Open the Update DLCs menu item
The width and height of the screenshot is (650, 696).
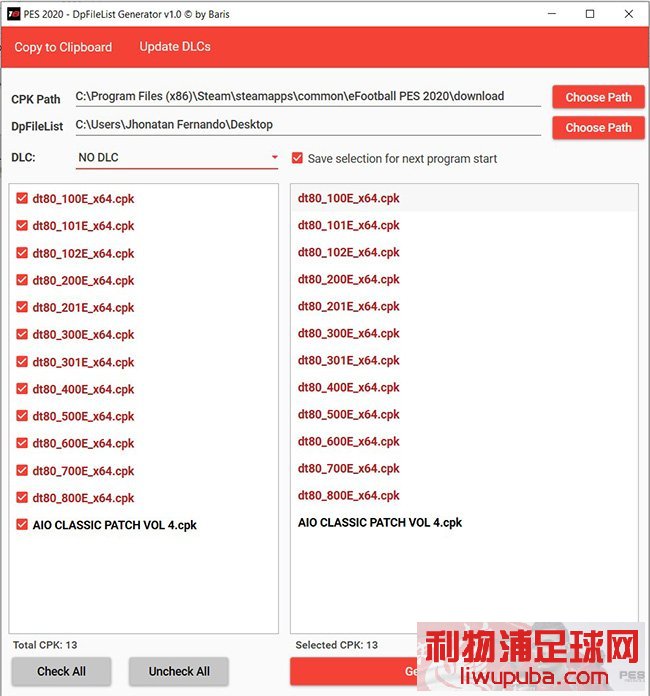point(175,47)
